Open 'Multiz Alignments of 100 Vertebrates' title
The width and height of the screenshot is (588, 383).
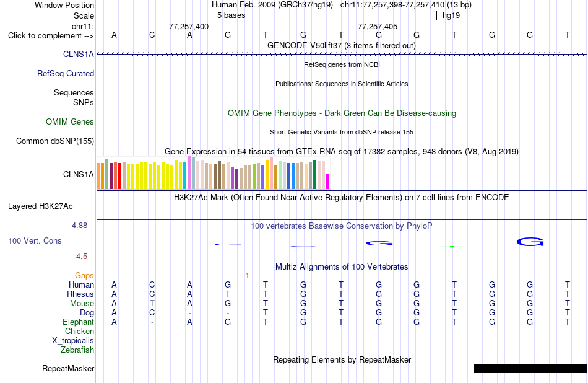click(x=342, y=267)
